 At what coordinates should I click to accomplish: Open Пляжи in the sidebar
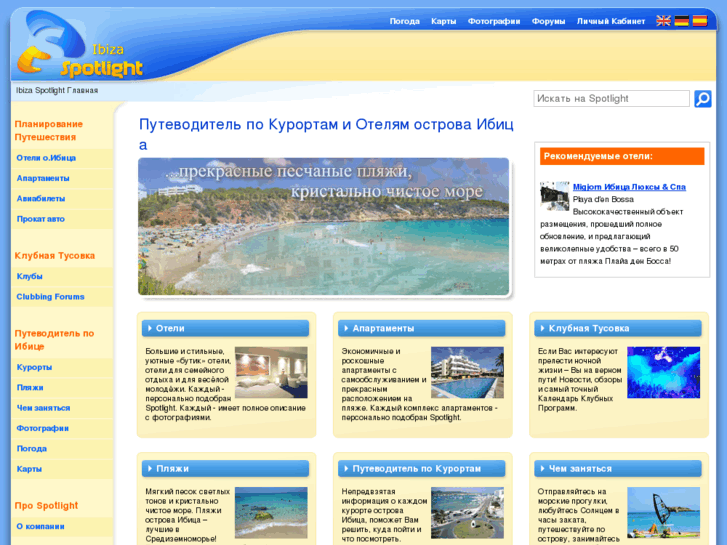click(x=62, y=388)
